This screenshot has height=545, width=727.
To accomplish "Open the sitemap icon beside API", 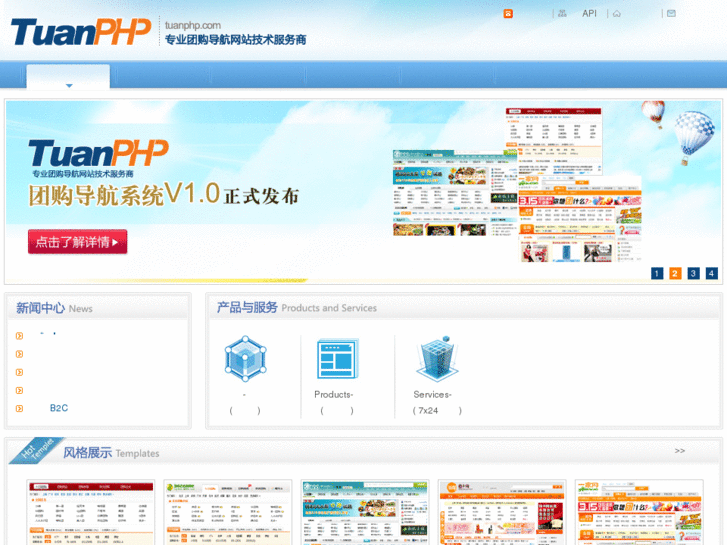I will [562, 13].
